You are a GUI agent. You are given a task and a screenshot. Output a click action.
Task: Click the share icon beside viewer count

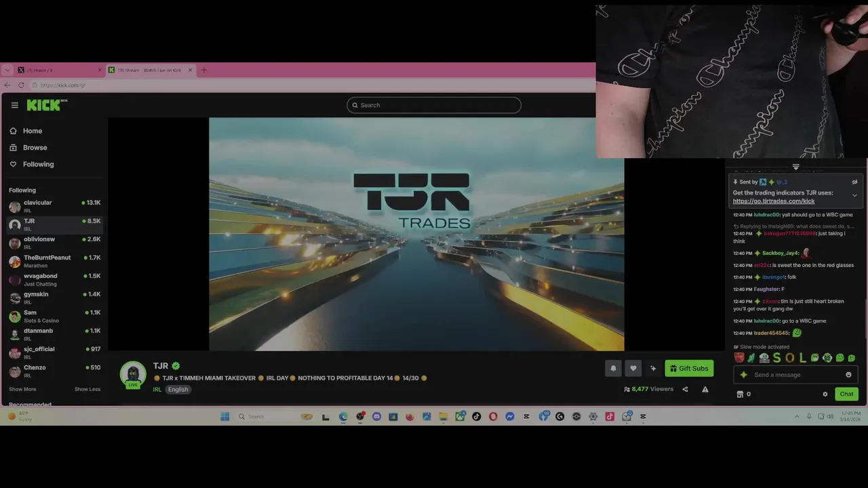(x=685, y=389)
